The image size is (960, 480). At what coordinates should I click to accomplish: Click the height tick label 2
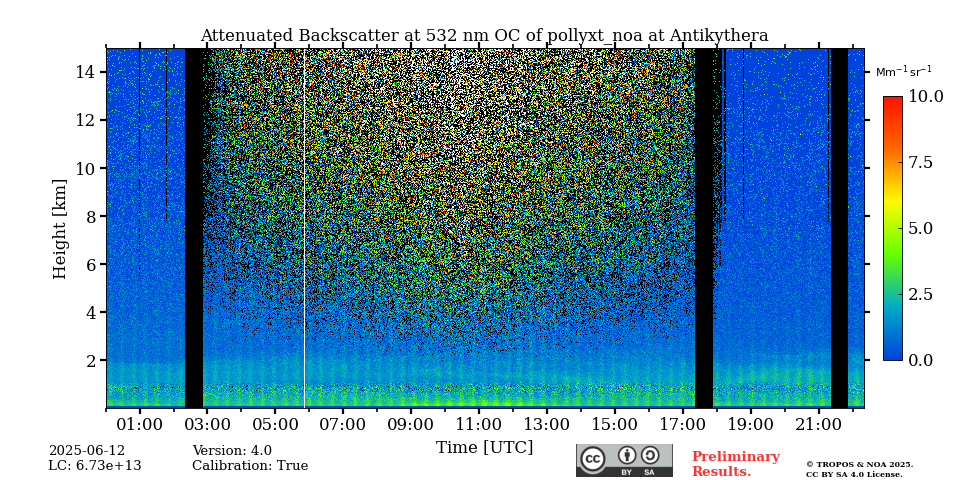(x=92, y=360)
